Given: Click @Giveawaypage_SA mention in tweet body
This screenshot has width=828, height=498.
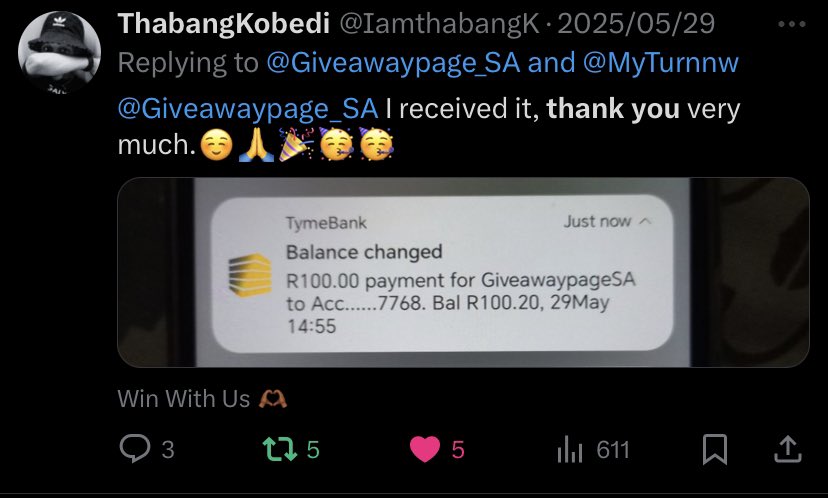Looking at the screenshot, I should (248, 109).
